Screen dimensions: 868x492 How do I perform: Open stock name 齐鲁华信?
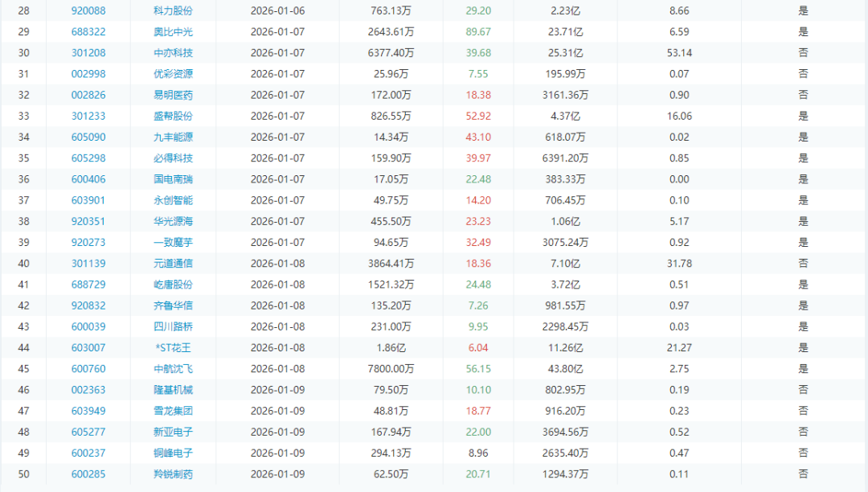tap(174, 305)
